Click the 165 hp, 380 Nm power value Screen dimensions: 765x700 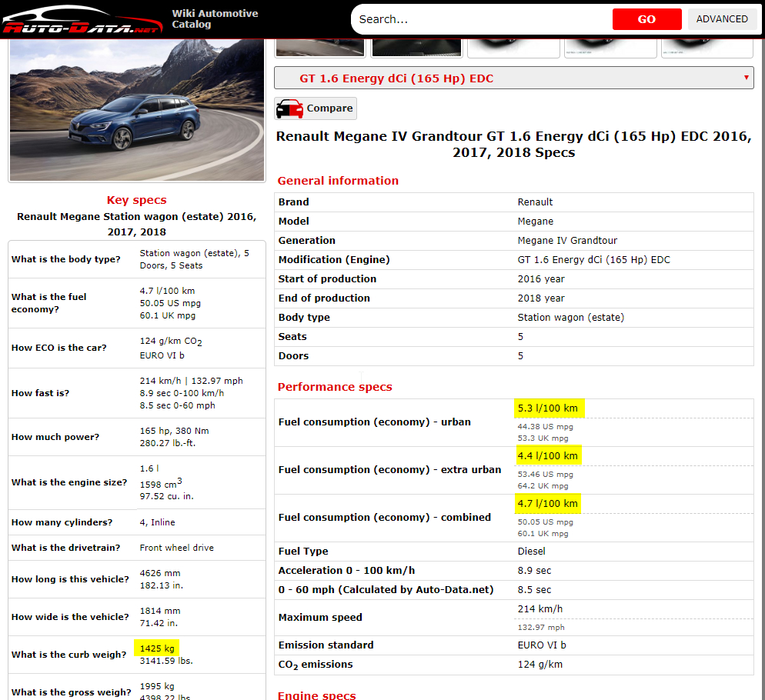174,431
